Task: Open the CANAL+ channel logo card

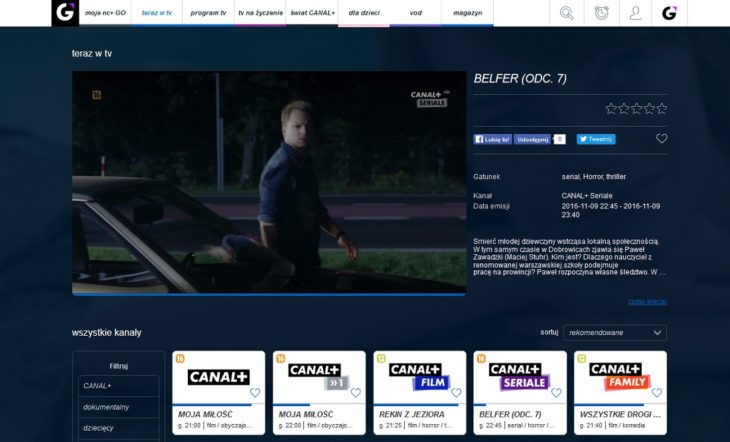Action: tap(218, 377)
